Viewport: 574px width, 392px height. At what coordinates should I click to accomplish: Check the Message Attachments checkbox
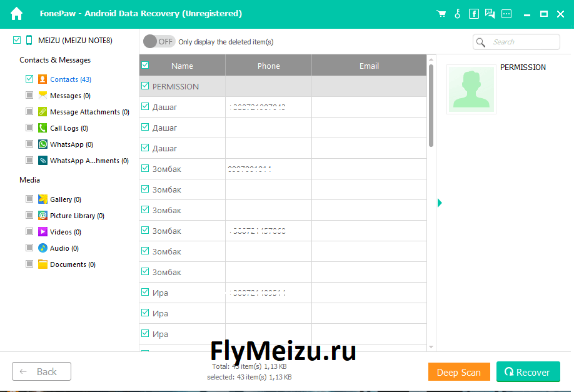pyautogui.click(x=29, y=111)
